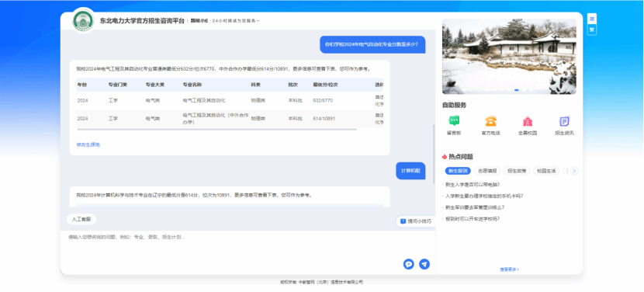This screenshot has width=644, height=292.
Task: Click the 人工客服 human support button
Action: pyautogui.click(x=81, y=219)
